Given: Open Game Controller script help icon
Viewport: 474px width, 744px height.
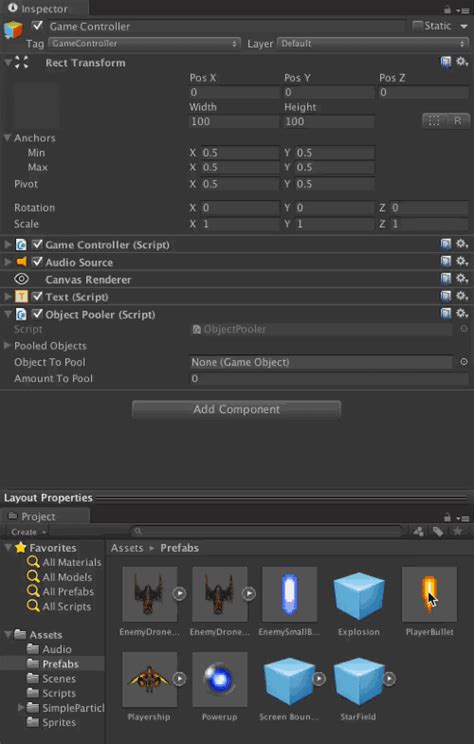Looking at the screenshot, I should click(446, 244).
